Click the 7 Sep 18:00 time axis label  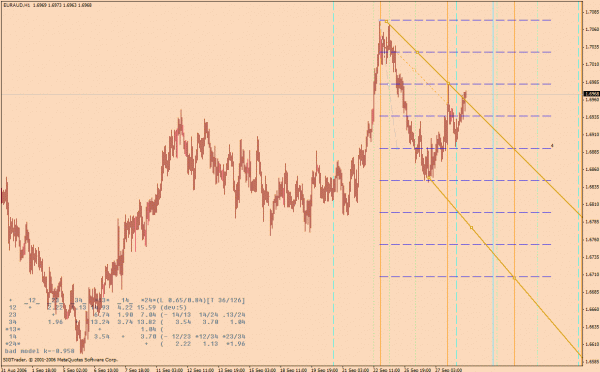pyautogui.click(x=137, y=370)
